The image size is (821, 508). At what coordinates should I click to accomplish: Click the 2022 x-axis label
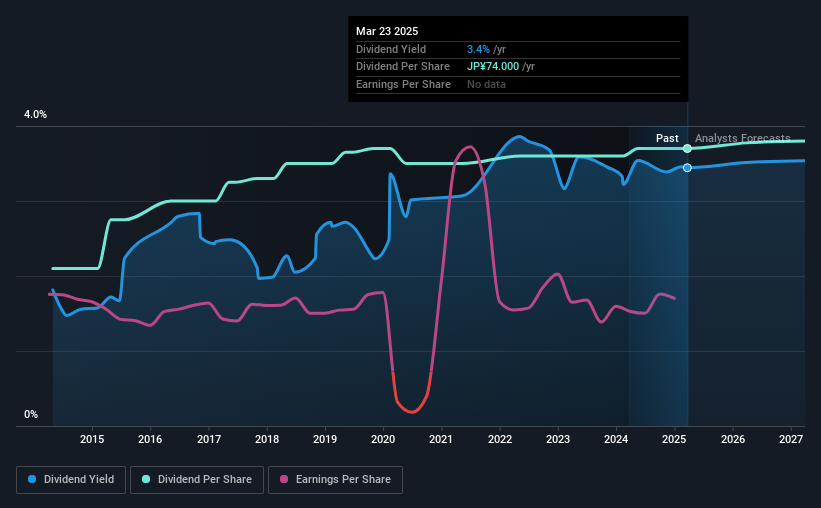tap(500, 439)
